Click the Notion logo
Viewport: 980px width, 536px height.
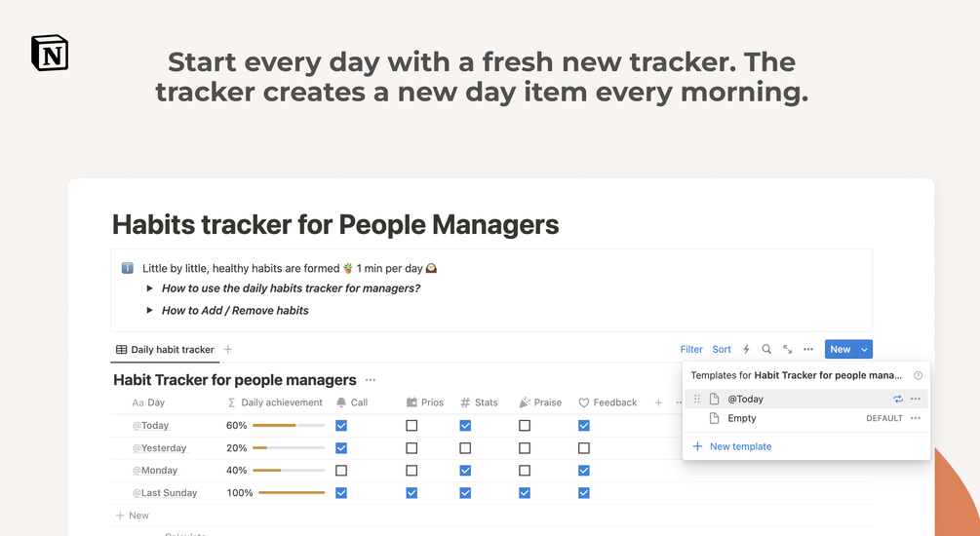tap(50, 53)
